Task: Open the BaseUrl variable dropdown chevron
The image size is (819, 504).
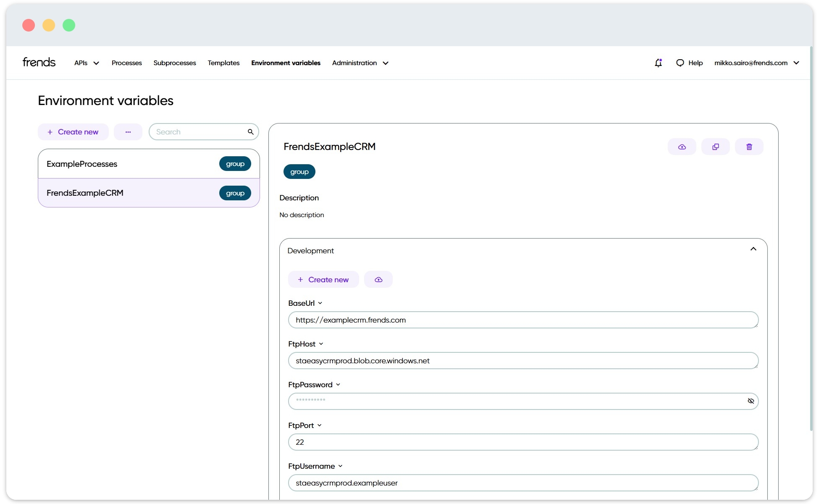Action: click(320, 303)
